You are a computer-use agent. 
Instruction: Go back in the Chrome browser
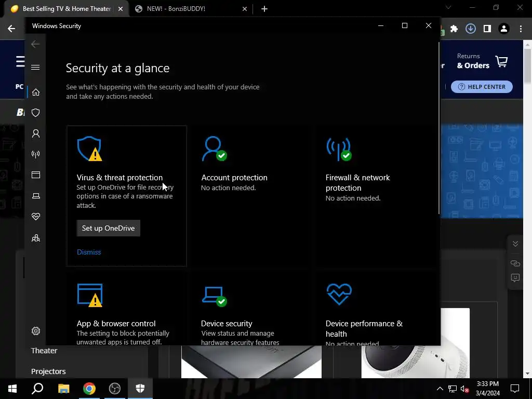[x=11, y=29]
